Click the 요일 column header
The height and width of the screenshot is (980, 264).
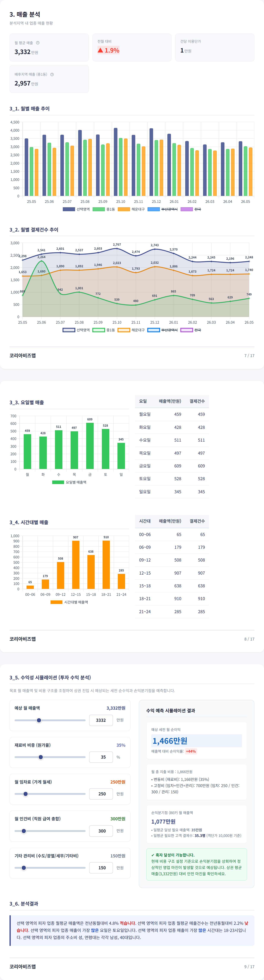point(143,401)
